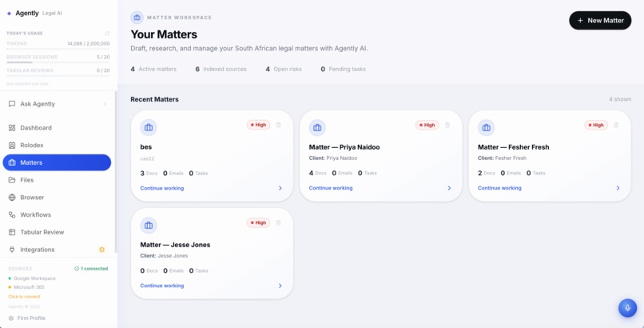Click the Firm Profile gear icon
The height and width of the screenshot is (328, 644).
[x=11, y=318]
